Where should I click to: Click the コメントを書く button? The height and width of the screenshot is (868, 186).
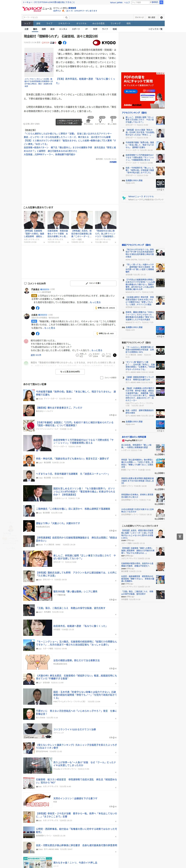pos(93,283)
